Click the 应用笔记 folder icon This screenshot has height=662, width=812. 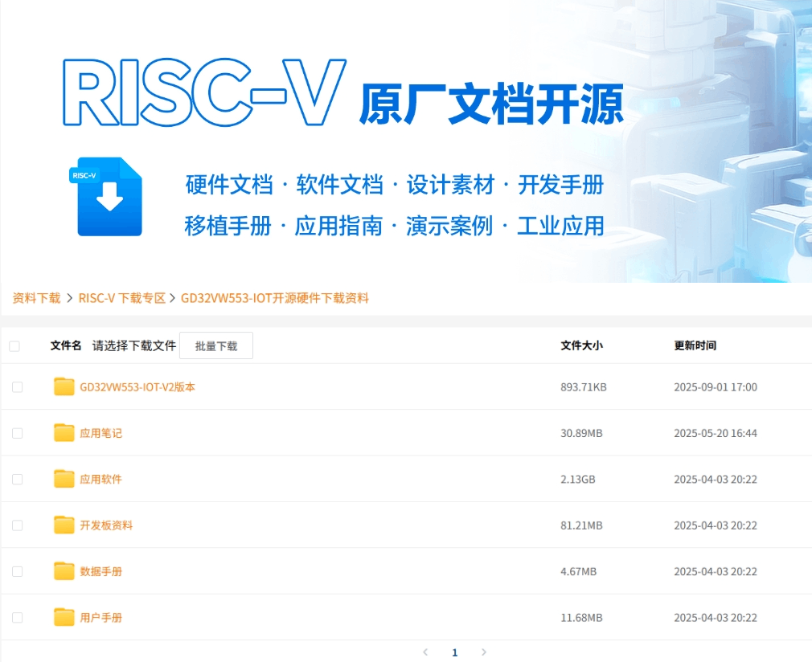tap(64, 433)
